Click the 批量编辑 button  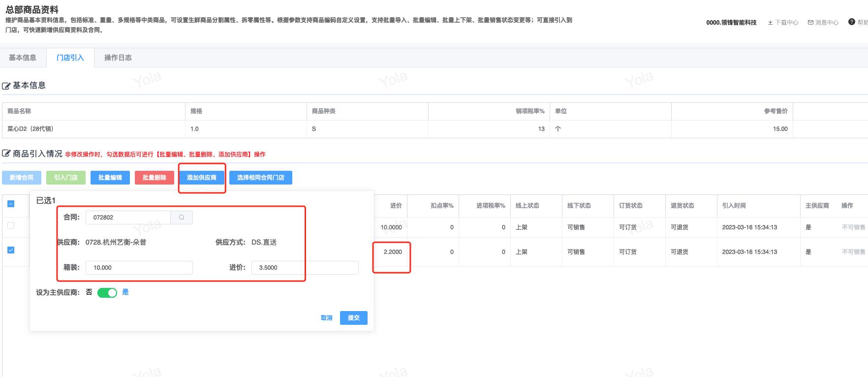(x=110, y=178)
